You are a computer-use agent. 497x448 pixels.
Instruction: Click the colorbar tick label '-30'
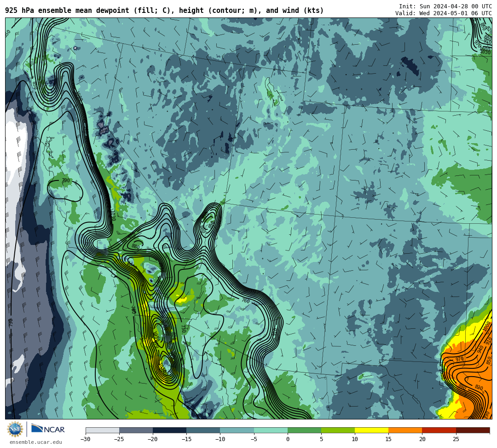(x=86, y=439)
